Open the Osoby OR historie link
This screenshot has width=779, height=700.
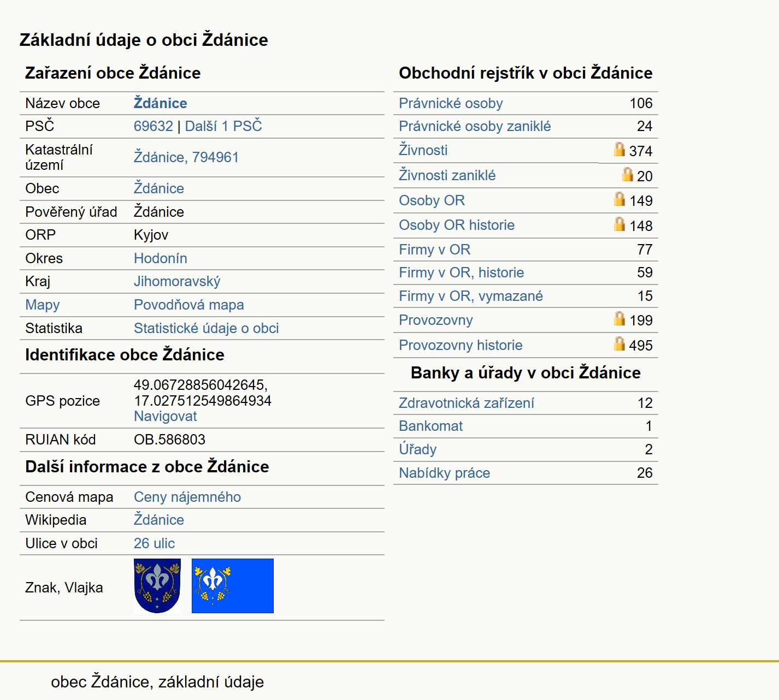(x=457, y=225)
